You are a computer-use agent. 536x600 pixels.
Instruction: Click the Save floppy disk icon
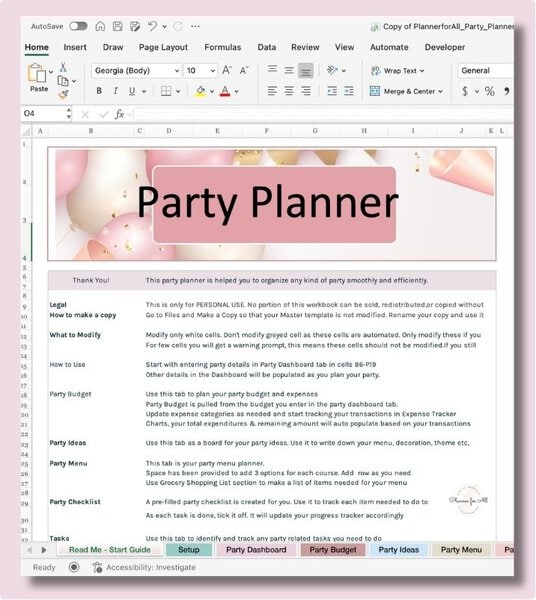(x=117, y=26)
